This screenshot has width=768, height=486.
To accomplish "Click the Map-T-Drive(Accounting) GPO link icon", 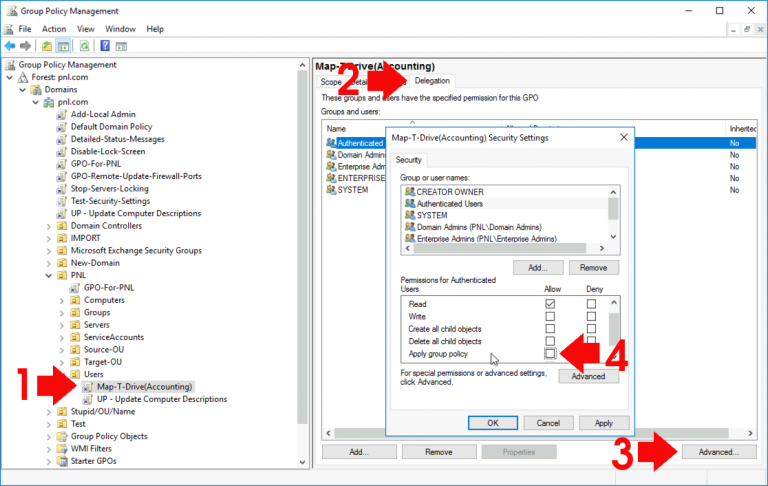I will [88, 387].
